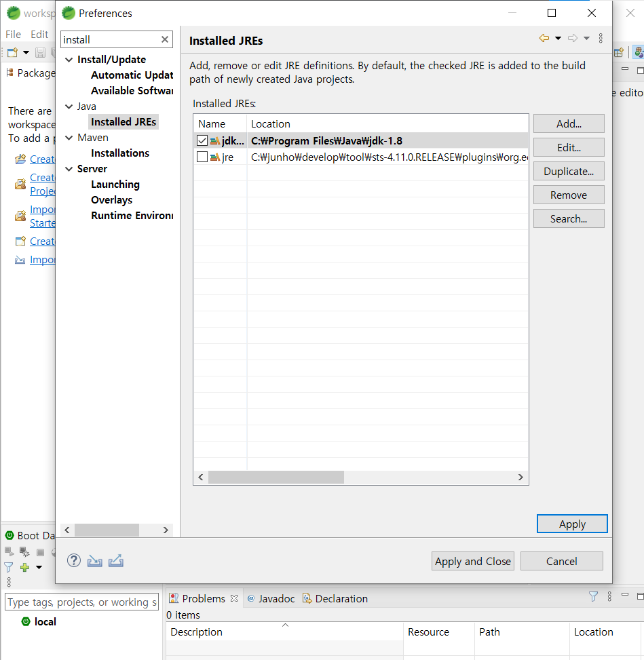644x660 pixels.
Task: Click the Edit... button
Action: [569, 147]
